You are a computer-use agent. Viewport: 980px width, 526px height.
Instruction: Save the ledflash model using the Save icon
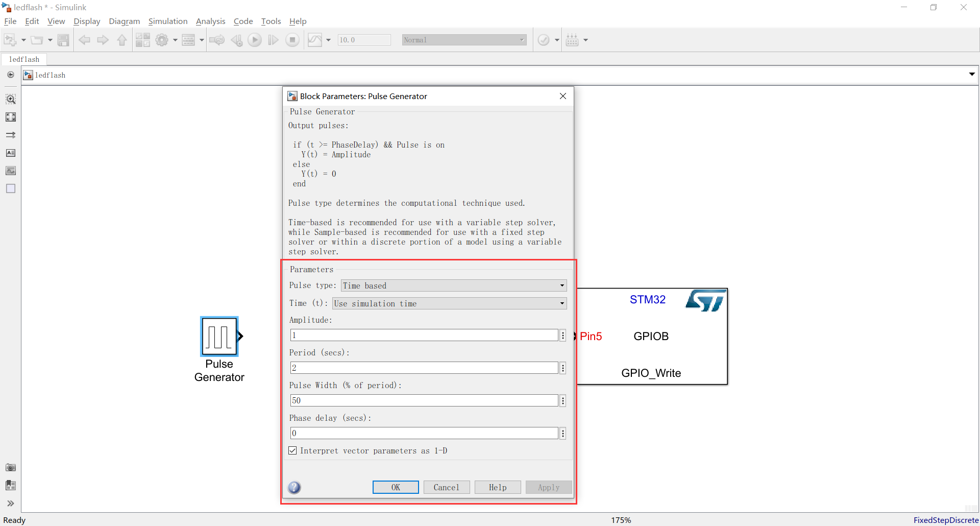63,40
